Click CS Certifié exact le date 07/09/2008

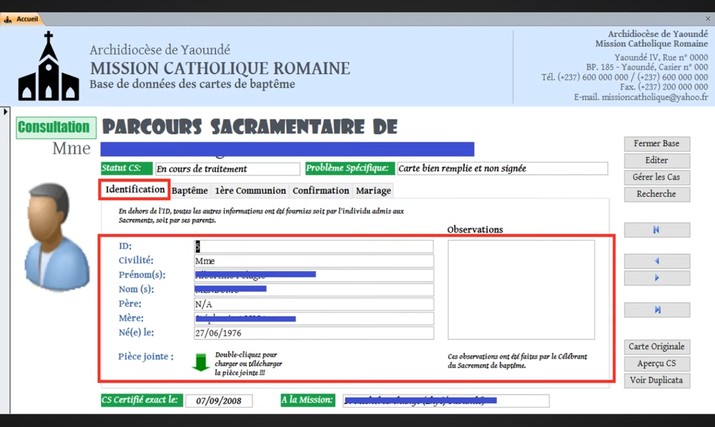219,401
